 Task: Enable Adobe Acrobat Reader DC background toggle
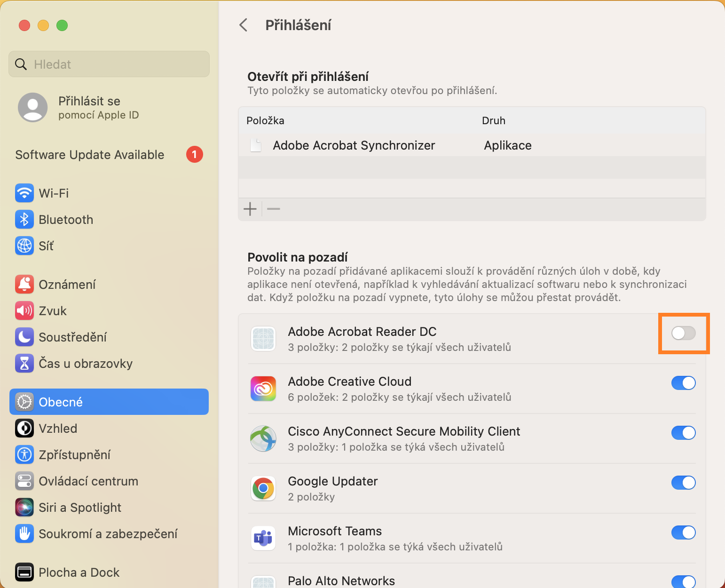683,333
